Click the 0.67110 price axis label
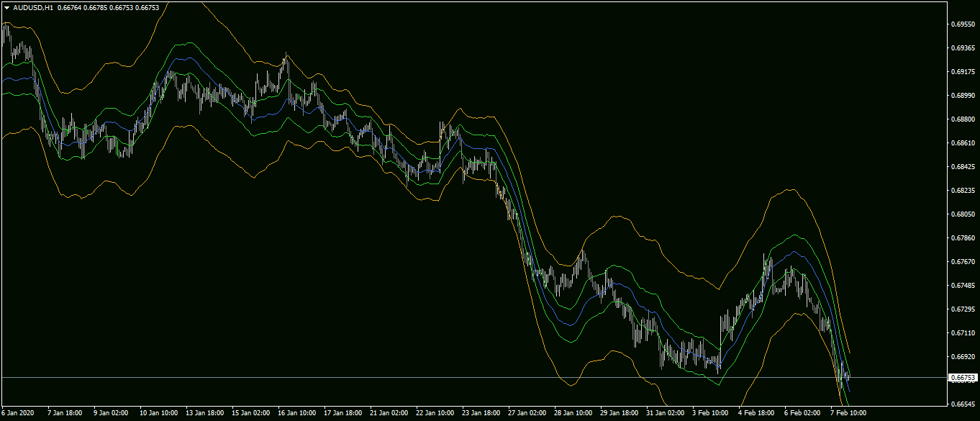This screenshot has width=980, height=421. click(962, 332)
